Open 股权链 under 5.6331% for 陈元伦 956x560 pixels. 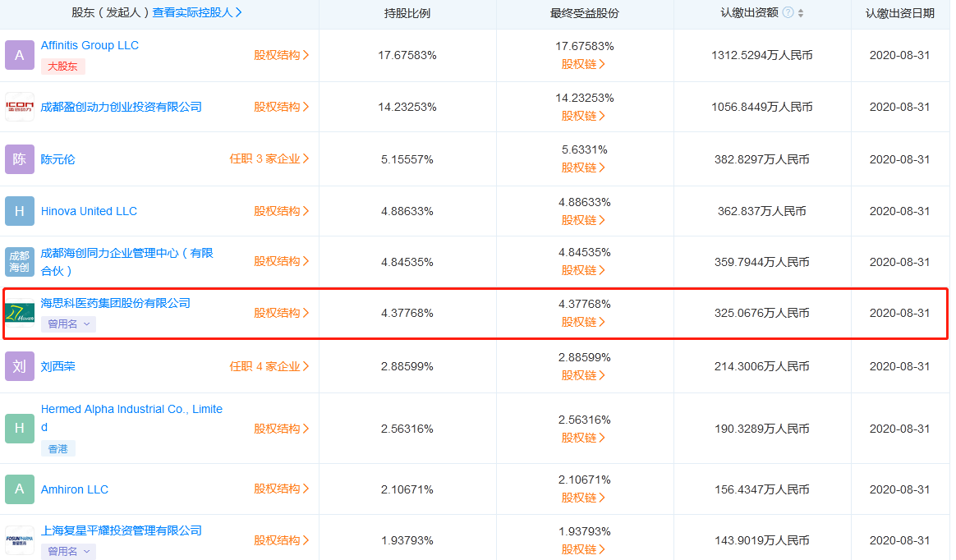583,168
